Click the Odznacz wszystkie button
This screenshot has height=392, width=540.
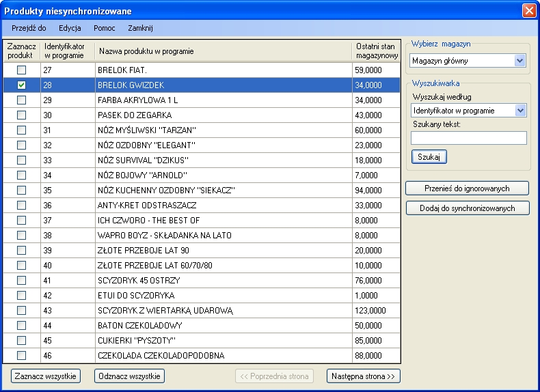(x=129, y=376)
